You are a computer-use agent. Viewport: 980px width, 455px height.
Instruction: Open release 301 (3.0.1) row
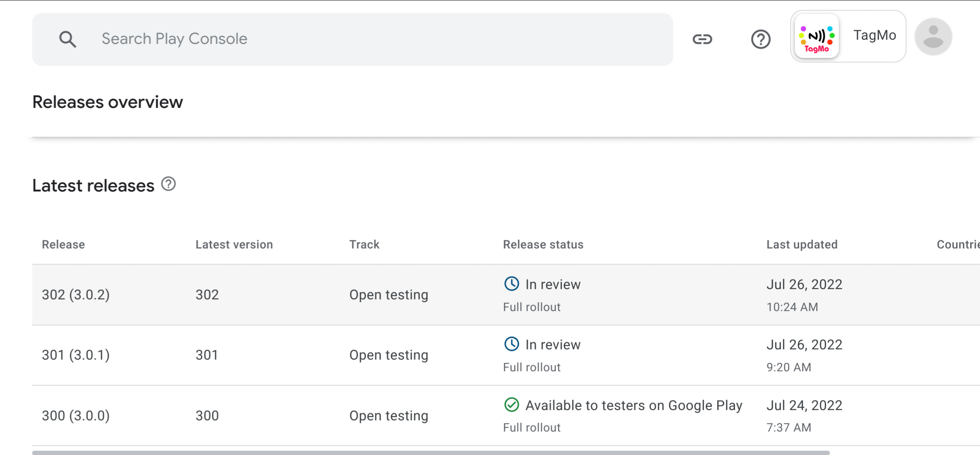click(76, 355)
